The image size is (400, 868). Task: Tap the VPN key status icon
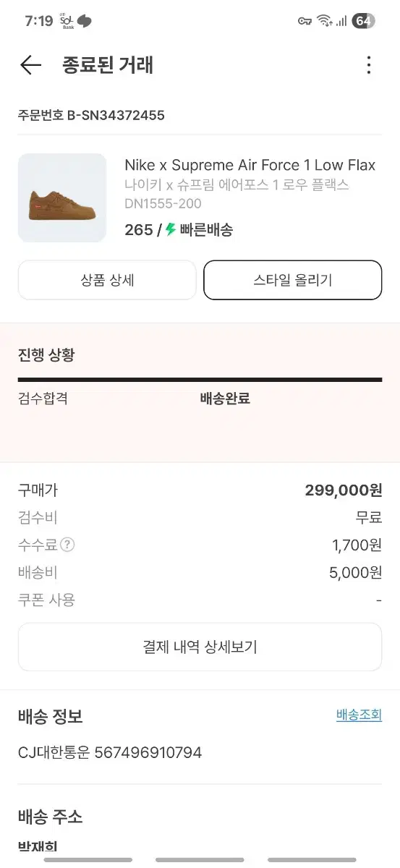(305, 21)
